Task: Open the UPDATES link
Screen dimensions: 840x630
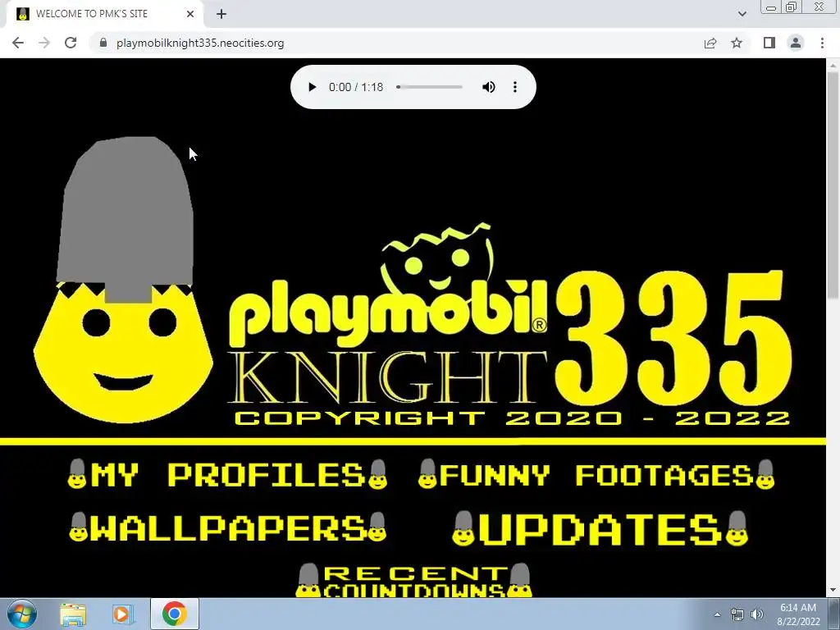Action: (x=600, y=529)
